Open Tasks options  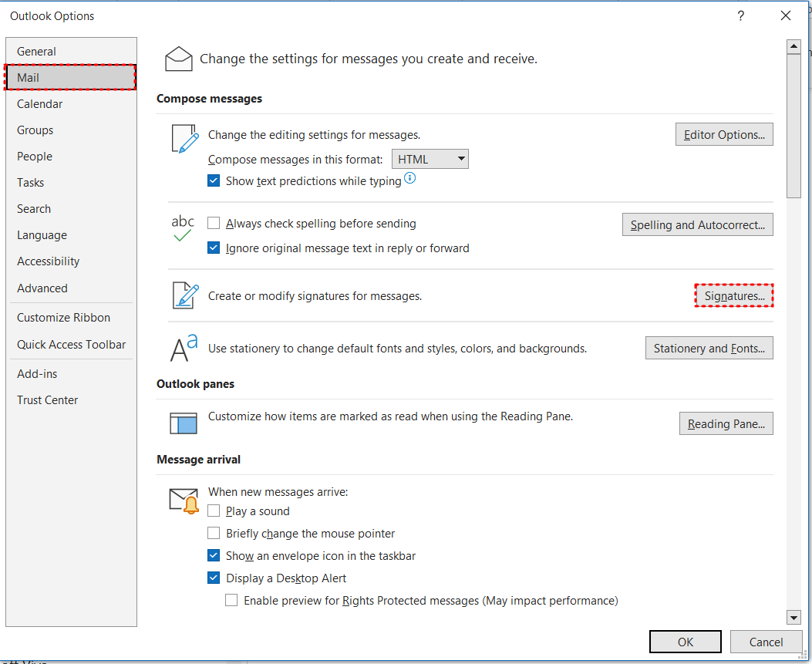click(x=72, y=182)
